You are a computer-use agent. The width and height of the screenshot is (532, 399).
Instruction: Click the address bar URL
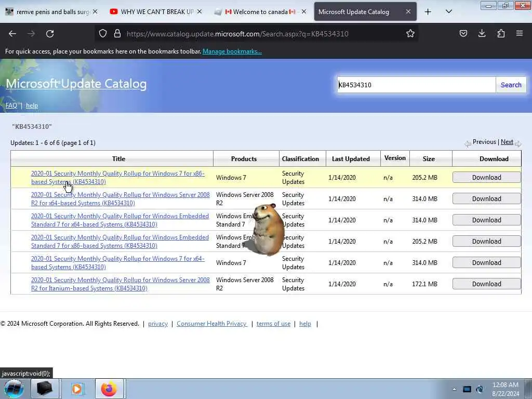[237, 34]
